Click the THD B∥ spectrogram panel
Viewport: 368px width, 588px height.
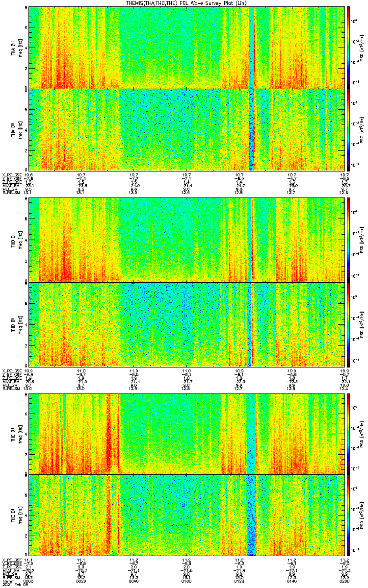tap(186, 324)
